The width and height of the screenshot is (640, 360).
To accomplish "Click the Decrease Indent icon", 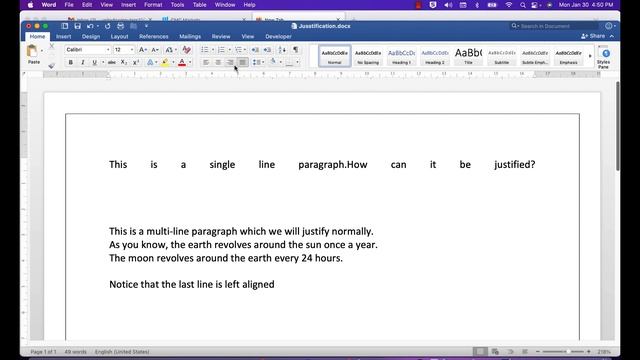I will coord(255,50).
